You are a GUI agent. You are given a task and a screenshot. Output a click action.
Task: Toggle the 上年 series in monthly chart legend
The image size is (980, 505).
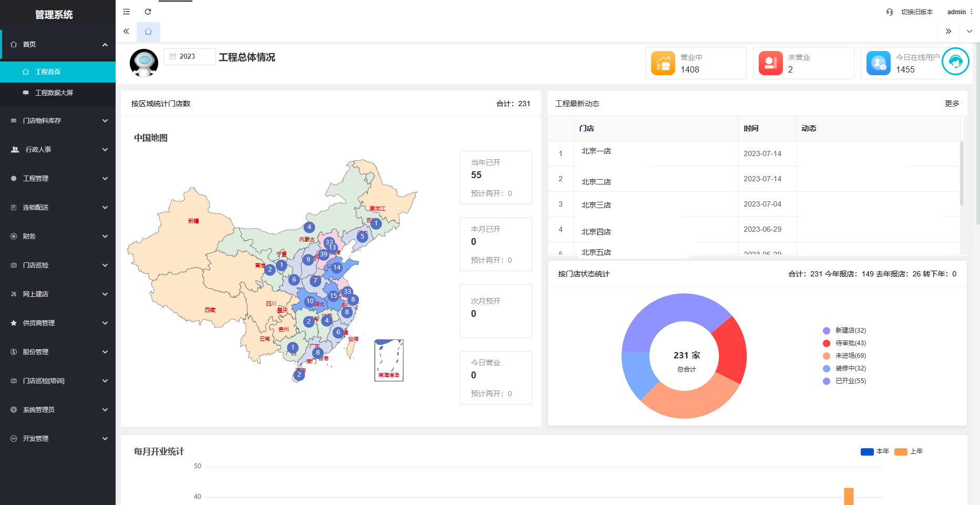(x=913, y=451)
